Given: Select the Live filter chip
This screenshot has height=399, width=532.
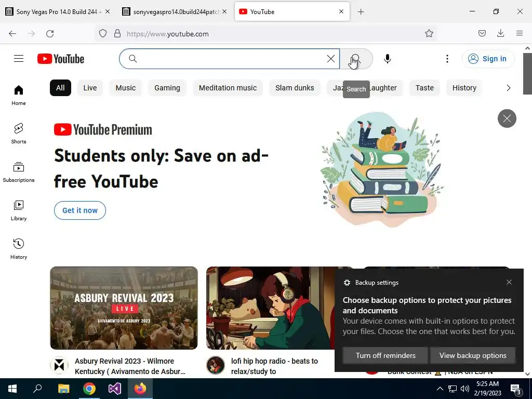Looking at the screenshot, I should 90,88.
